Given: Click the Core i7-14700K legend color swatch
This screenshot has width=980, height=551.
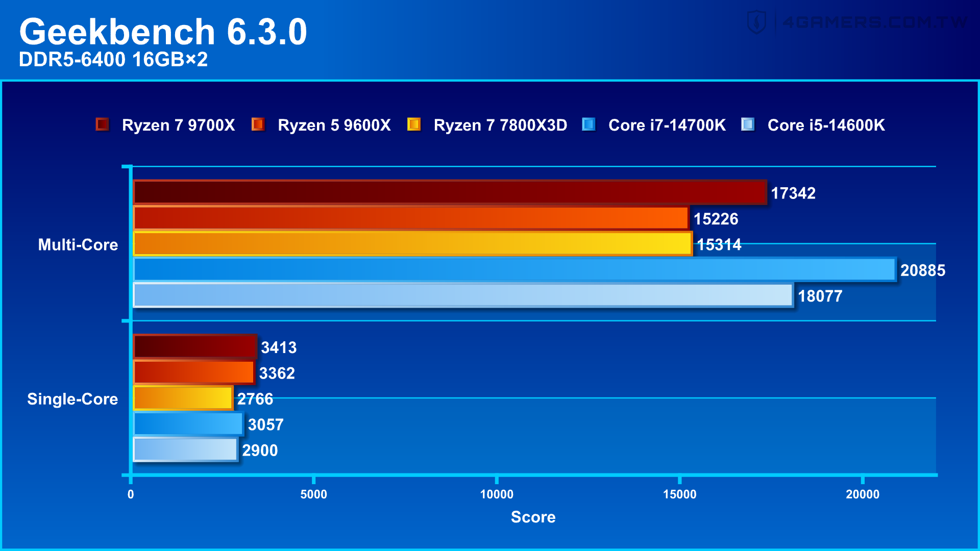Looking at the screenshot, I should coord(589,124).
